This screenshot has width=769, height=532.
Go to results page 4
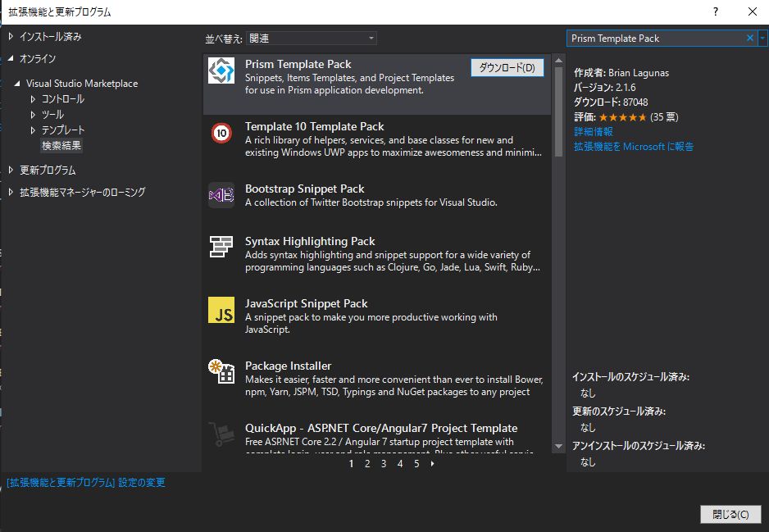[400, 463]
